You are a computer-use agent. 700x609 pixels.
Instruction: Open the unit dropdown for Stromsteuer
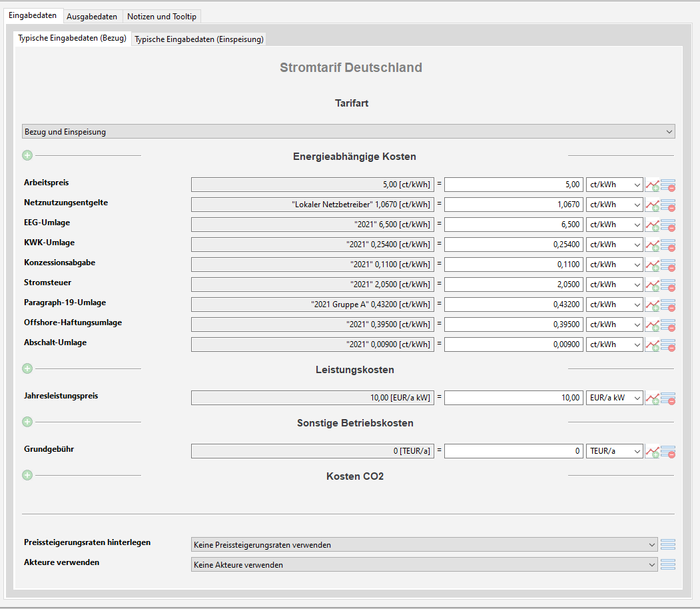614,285
